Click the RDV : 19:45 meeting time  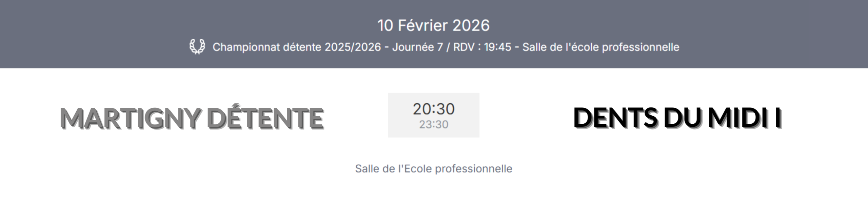482,47
